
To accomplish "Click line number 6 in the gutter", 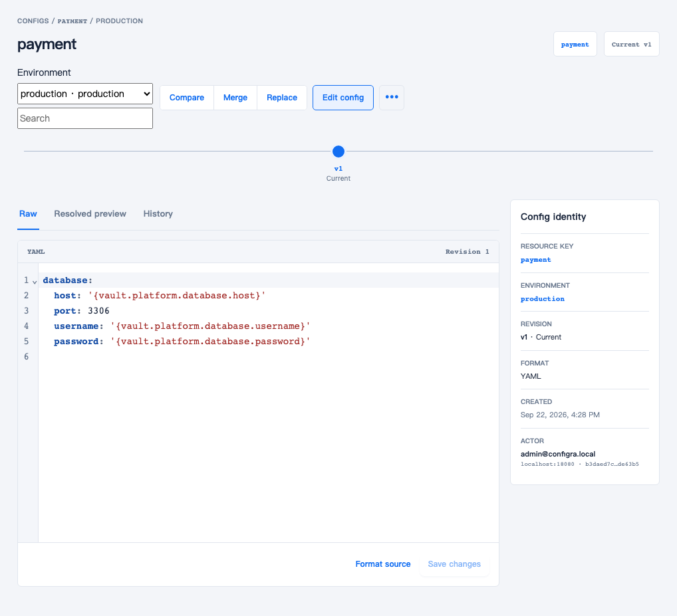I will pyautogui.click(x=27, y=356).
